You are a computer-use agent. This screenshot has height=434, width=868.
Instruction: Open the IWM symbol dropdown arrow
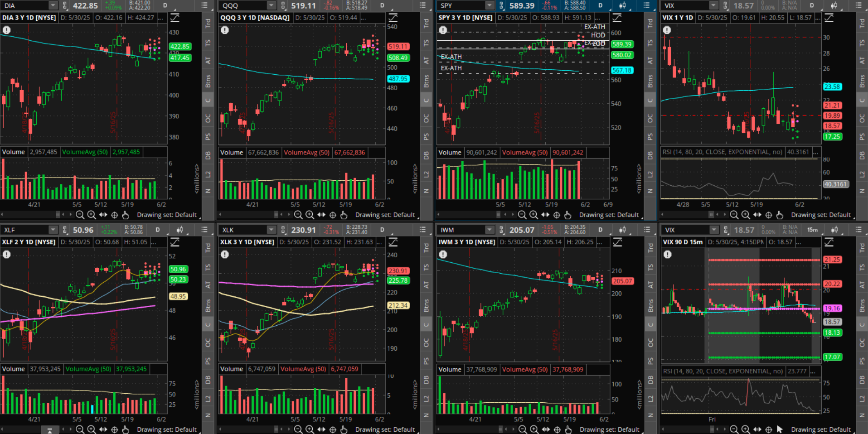[490, 230]
